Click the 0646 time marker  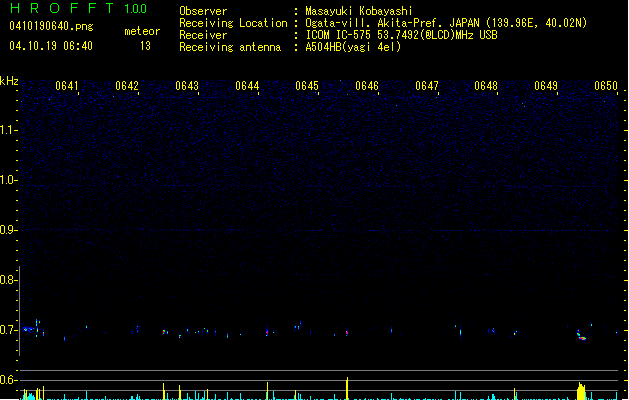(x=367, y=86)
